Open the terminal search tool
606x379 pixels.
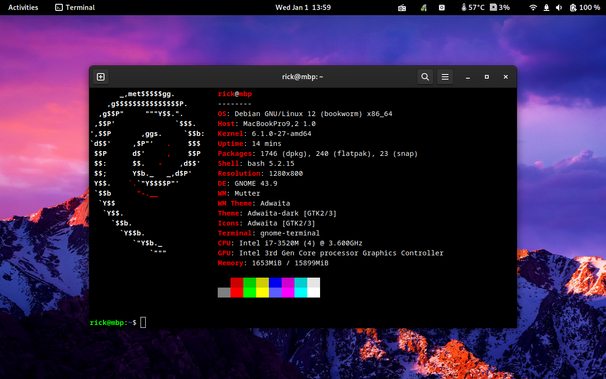pos(425,77)
